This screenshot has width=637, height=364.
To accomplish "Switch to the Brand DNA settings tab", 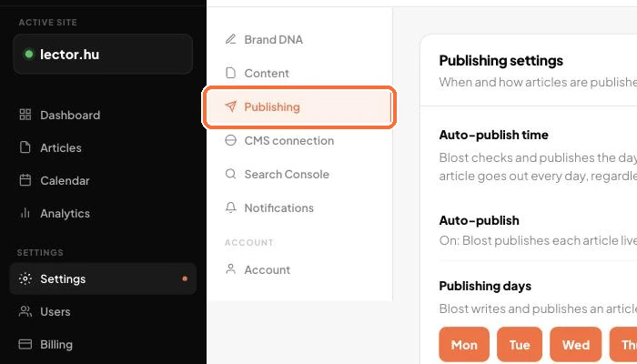I will tap(299, 40).
